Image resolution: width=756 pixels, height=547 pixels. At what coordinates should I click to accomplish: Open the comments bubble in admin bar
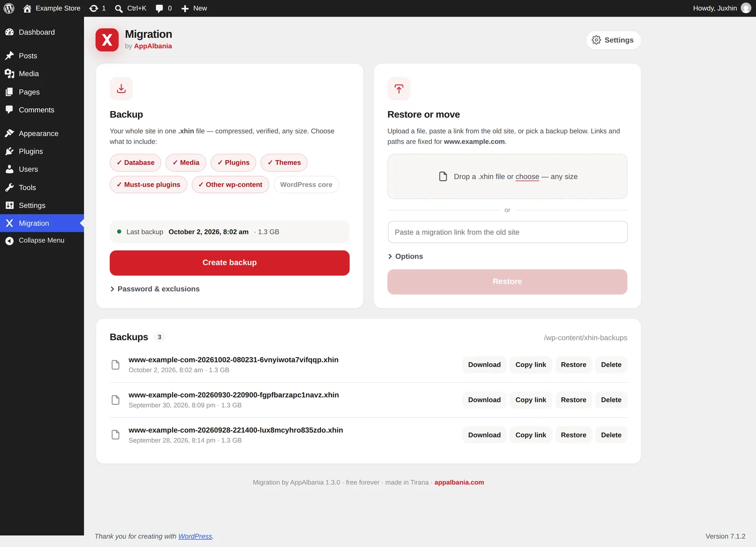pyautogui.click(x=160, y=9)
